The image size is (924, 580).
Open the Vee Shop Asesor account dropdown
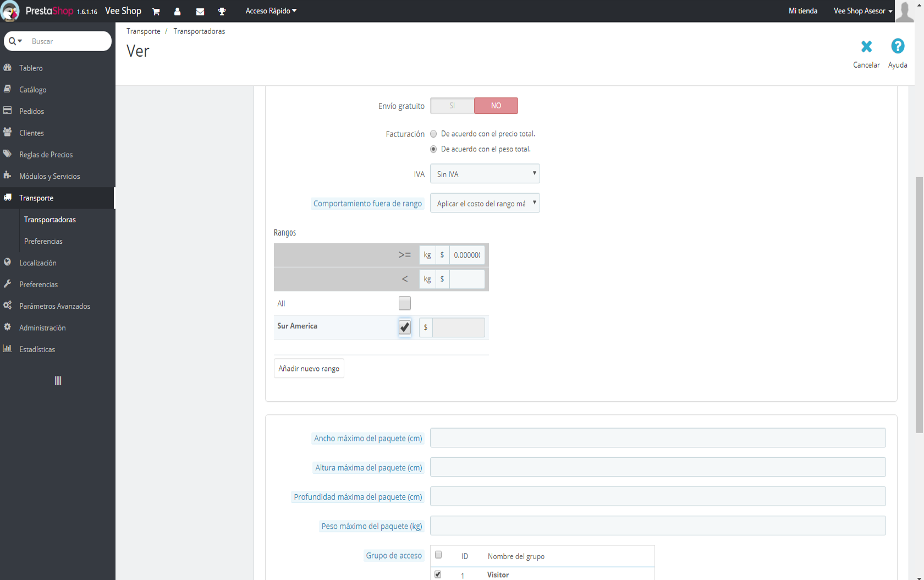click(x=863, y=11)
